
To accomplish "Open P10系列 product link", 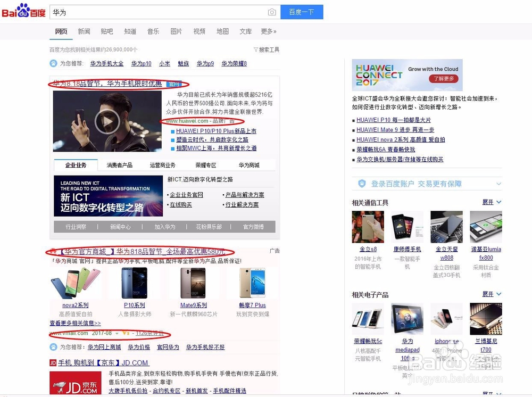I will click(135, 305).
